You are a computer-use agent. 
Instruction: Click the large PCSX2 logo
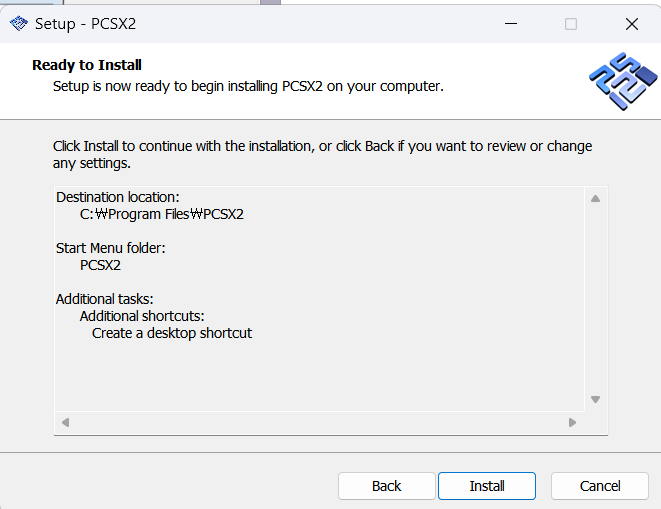(623, 81)
